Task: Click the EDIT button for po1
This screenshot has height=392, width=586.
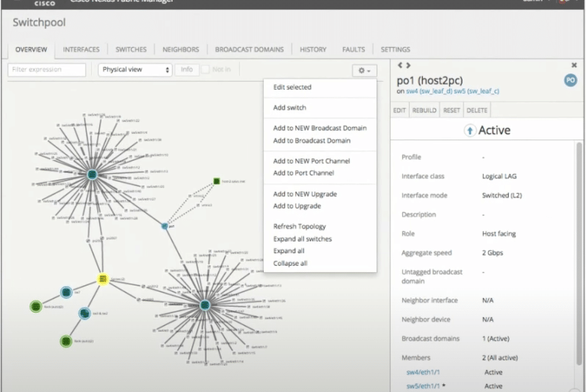Action: click(x=400, y=110)
